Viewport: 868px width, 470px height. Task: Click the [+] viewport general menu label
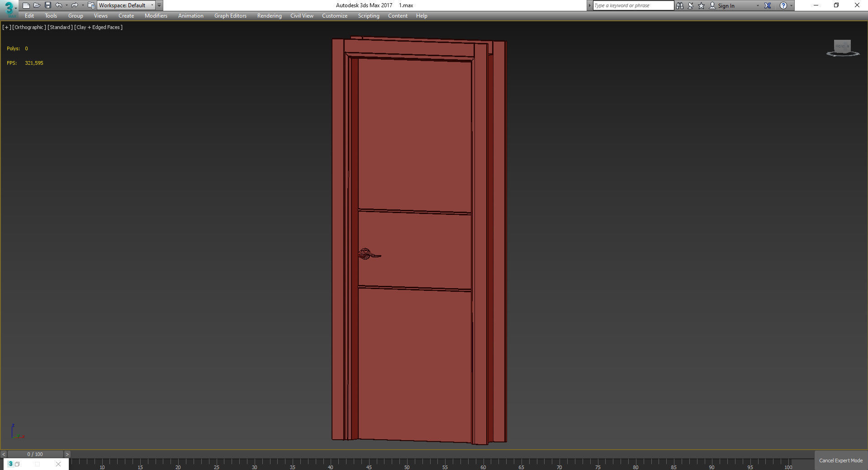pos(6,27)
